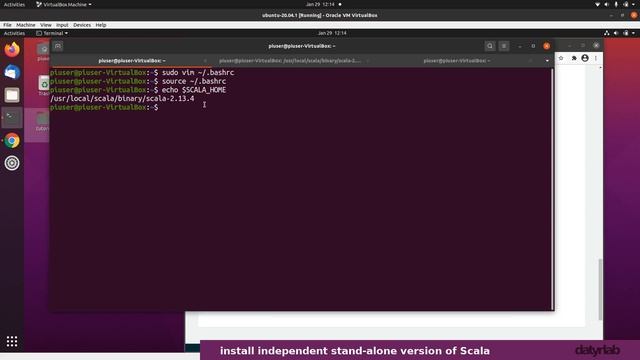640x360 pixels.
Task: Close the VirtualBox VM window
Action: (x=634, y=15)
